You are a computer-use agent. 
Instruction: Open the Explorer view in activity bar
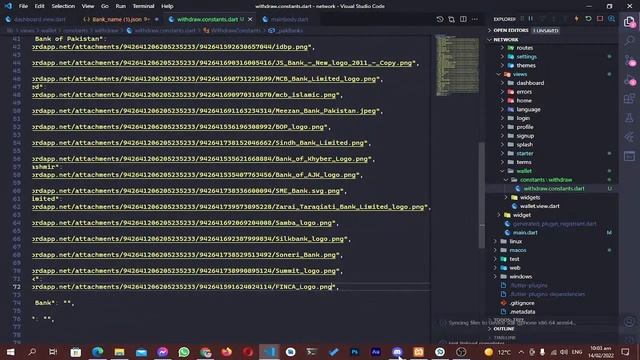point(629,22)
